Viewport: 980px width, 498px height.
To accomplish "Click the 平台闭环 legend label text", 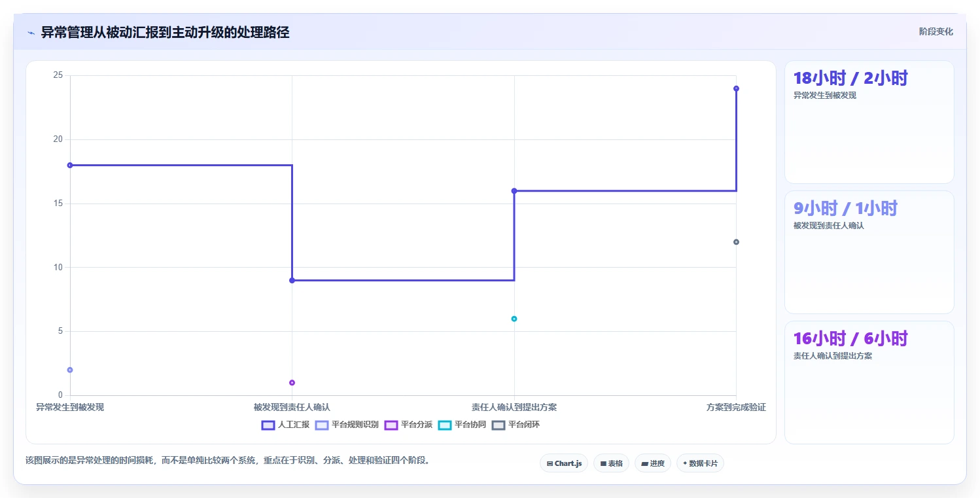I will pos(524,425).
